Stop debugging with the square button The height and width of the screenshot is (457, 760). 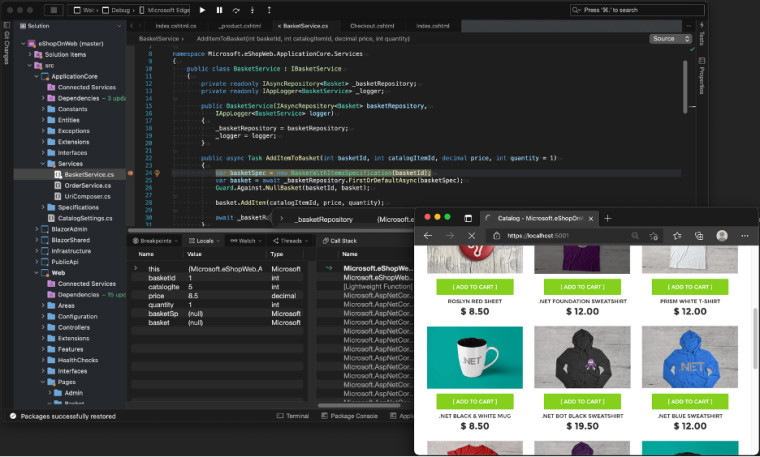point(54,10)
